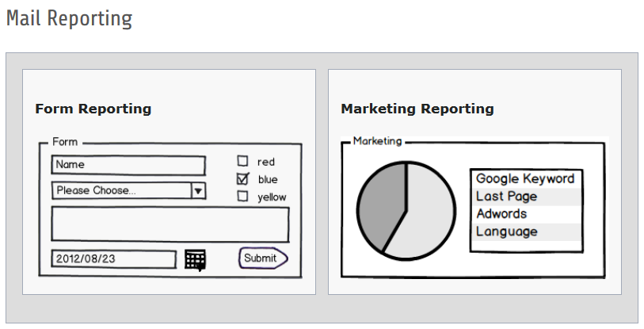The width and height of the screenshot is (644, 329).
Task: Click the 2012/08/23 date field
Action: pyautogui.click(x=113, y=259)
